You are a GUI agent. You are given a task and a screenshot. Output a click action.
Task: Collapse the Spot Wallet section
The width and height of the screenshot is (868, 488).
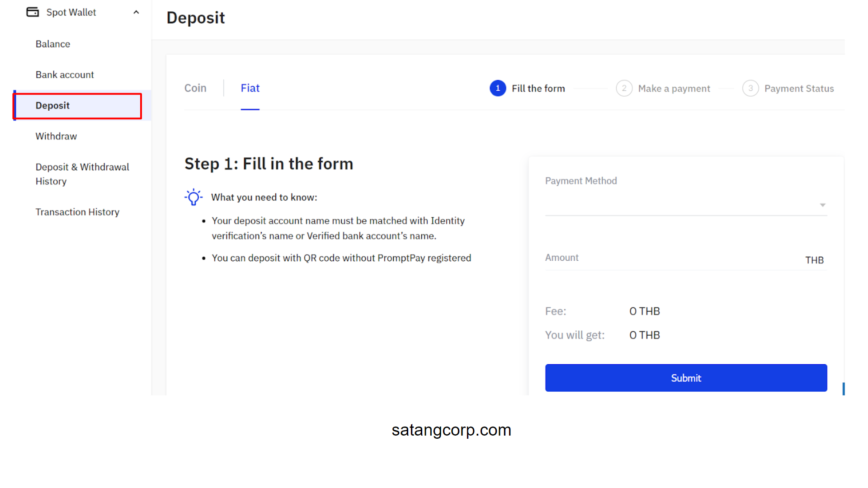coord(136,12)
